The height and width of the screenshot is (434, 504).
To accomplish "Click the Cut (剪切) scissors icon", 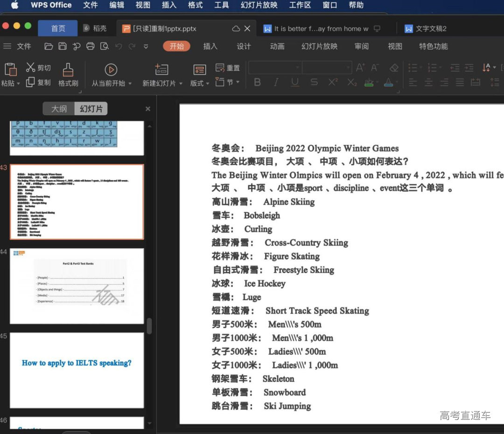I will (31, 68).
